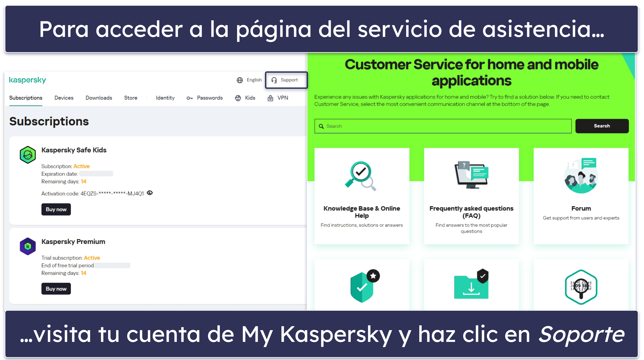Image resolution: width=644 pixels, height=360 pixels.
Task: Click the Subscriptions tab
Action: [25, 98]
